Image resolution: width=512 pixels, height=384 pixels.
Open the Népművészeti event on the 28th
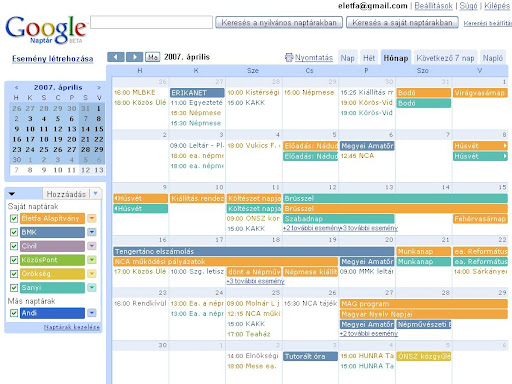click(424, 324)
